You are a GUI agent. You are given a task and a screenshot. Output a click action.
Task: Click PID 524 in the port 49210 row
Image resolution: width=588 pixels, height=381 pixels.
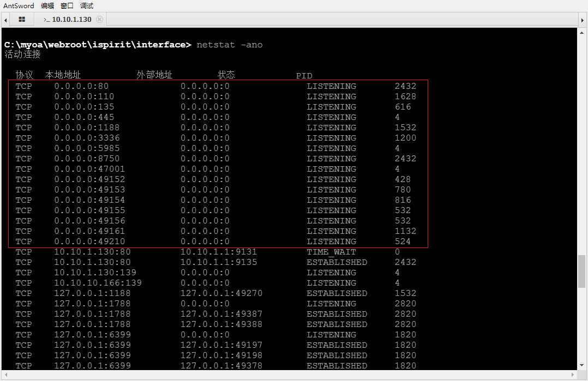click(403, 241)
